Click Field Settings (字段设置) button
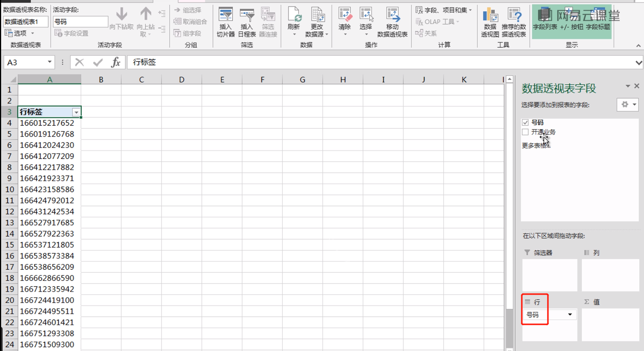The image size is (644, 351). tap(72, 33)
